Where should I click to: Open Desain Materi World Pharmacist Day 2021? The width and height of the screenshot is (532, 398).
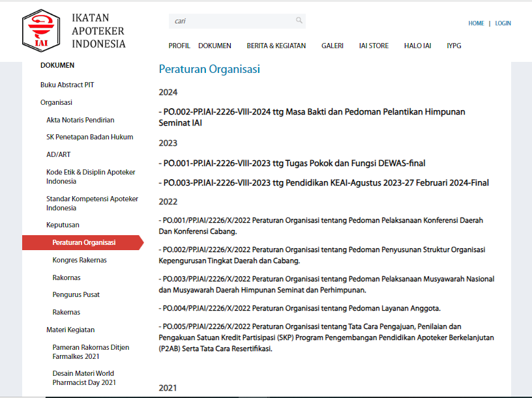click(x=85, y=378)
